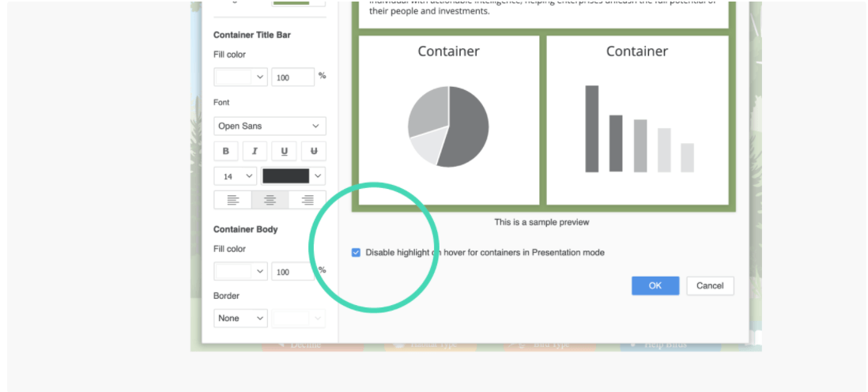
Task: Expand the Border style None dropdown
Action: coord(240,318)
